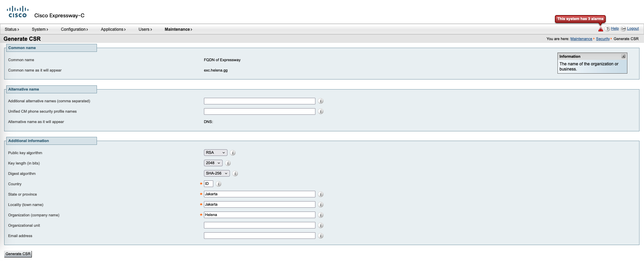Show info for Key length setting
Image resolution: width=644 pixels, height=262 pixels.
(x=228, y=163)
